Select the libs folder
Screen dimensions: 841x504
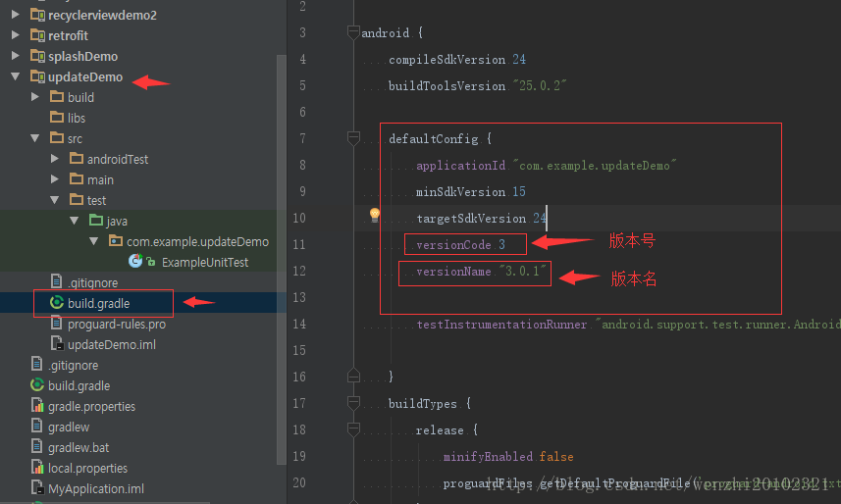click(x=77, y=118)
